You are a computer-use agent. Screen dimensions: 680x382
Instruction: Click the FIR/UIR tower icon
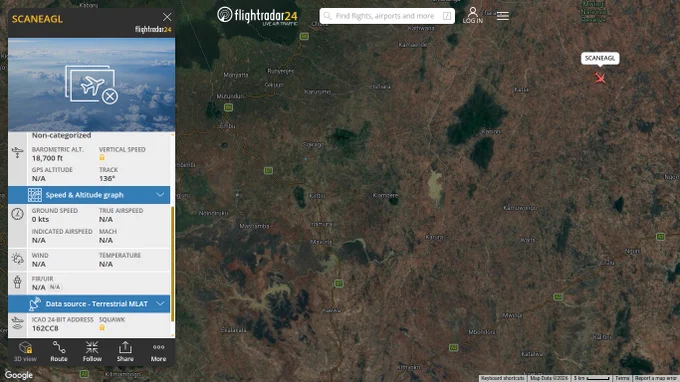coord(17,282)
